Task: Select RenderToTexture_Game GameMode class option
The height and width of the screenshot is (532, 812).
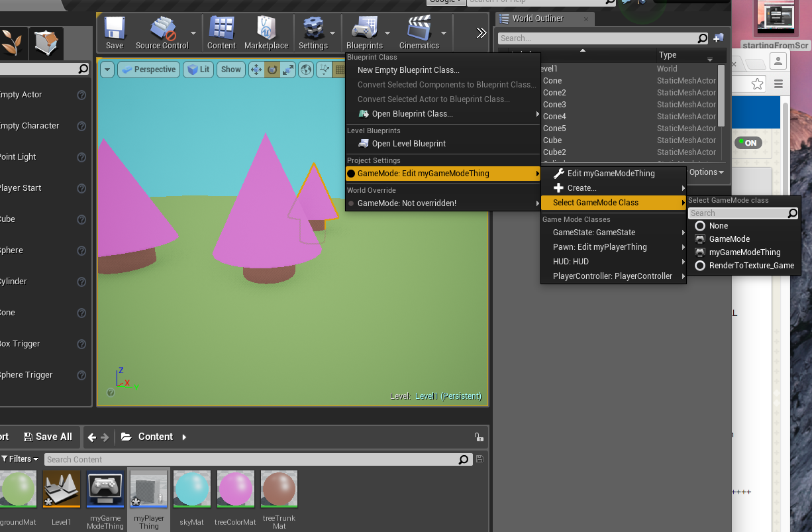Action: coord(751,266)
